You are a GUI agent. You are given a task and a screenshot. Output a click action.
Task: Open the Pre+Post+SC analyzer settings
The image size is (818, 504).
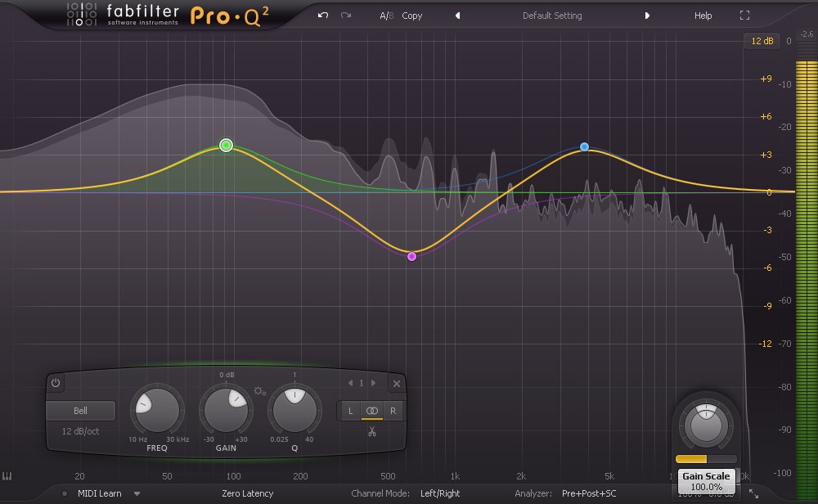pyautogui.click(x=588, y=493)
